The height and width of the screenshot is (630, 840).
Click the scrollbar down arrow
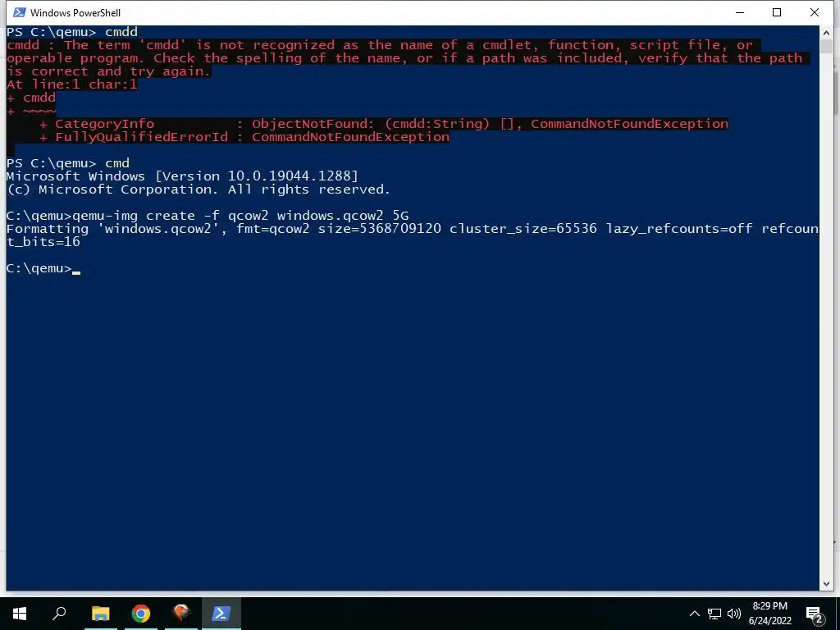[826, 584]
